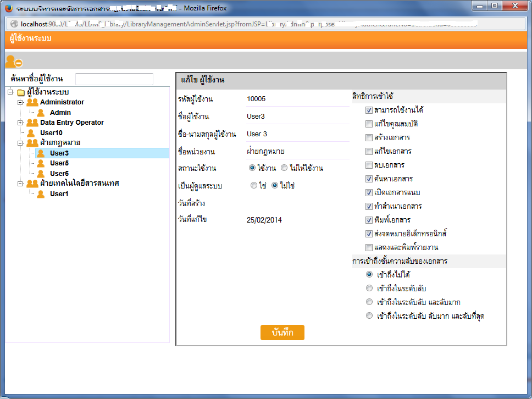Click the delete user icon in toolbar
The width and height of the screenshot is (532, 399).
pos(14,62)
